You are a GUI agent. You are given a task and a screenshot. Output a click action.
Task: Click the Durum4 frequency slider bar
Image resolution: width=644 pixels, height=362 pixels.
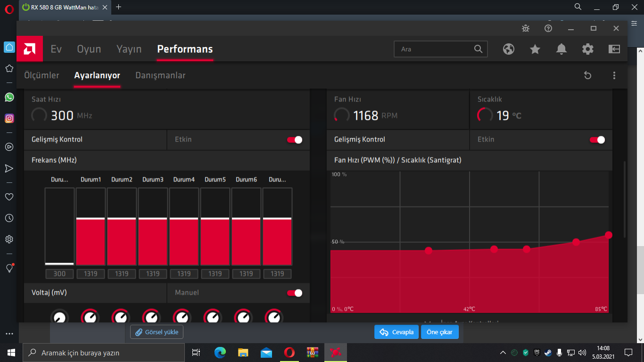click(184, 226)
